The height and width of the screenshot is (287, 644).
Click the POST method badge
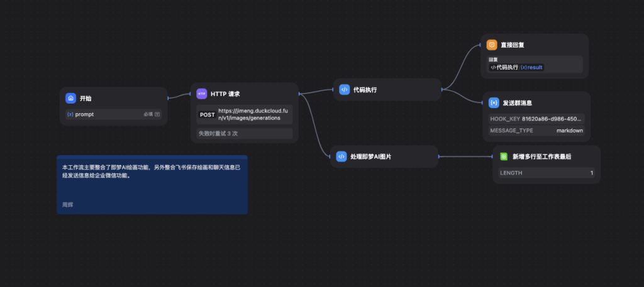click(207, 115)
